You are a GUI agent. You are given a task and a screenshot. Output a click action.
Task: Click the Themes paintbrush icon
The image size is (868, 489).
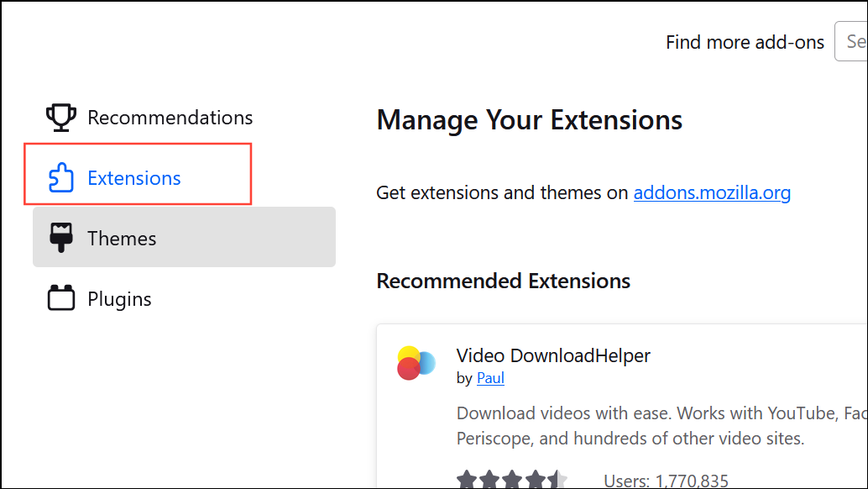(61, 239)
